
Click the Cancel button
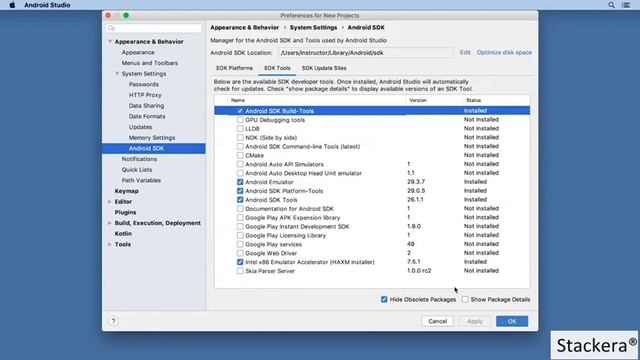tap(438, 321)
